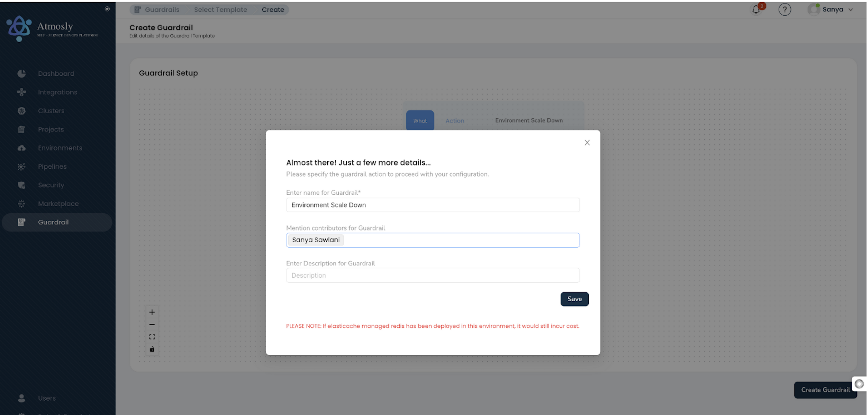Screen dimensions: 868x415
Task: Click the Integrations icon
Action: [21, 92]
